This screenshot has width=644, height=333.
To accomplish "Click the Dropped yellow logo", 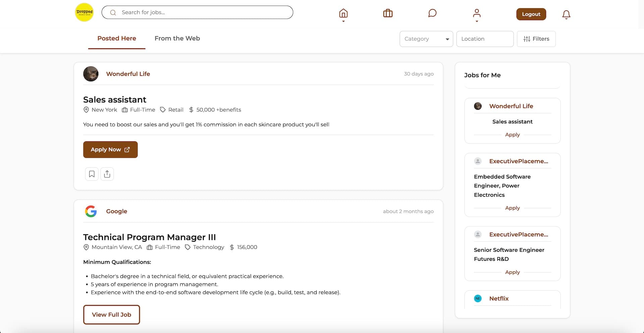I will [x=84, y=12].
